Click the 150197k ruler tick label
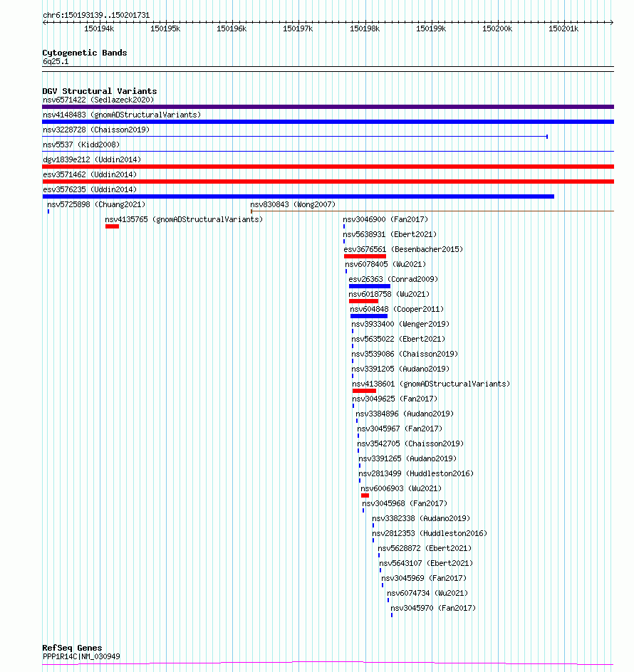 [298, 28]
